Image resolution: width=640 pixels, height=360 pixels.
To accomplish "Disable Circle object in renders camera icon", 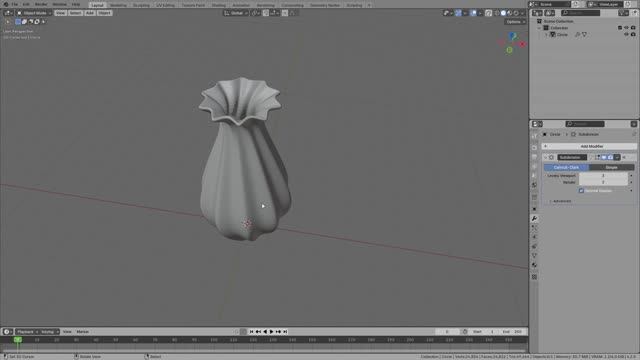I will [x=633, y=35].
